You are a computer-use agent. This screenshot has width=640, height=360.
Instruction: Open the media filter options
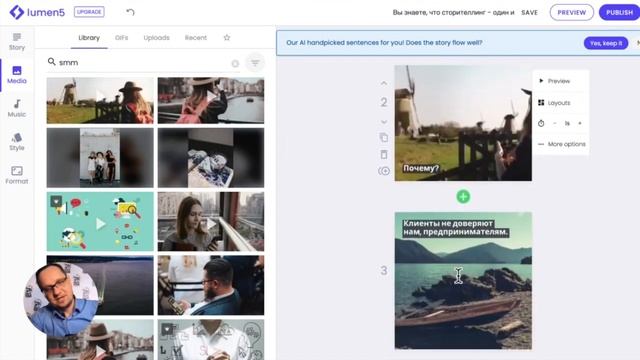255,63
